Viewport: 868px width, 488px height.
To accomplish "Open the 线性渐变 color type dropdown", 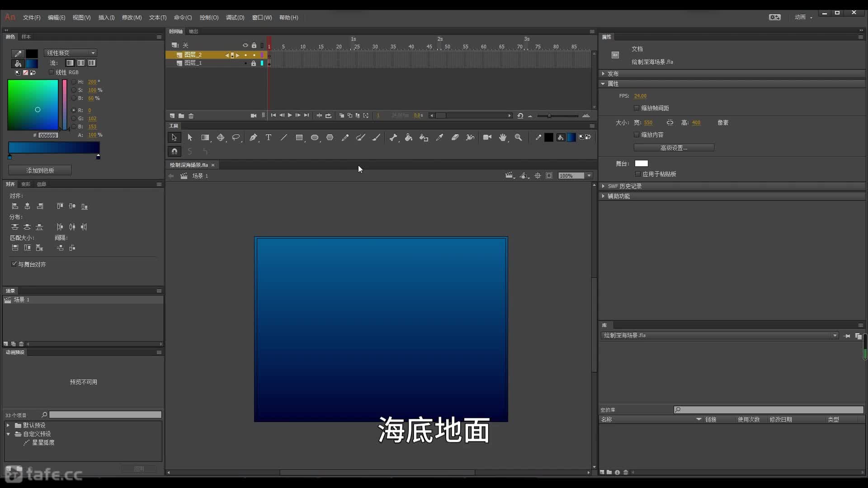I will pyautogui.click(x=71, y=53).
